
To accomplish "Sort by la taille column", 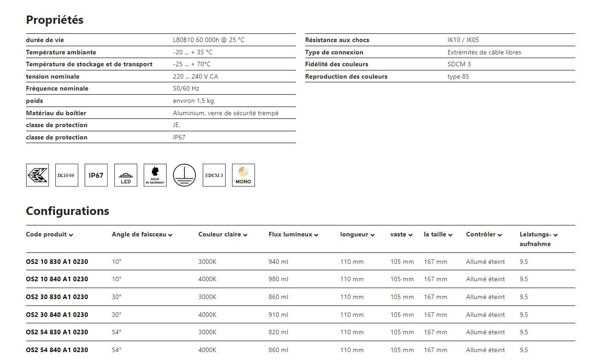I will tap(438, 235).
